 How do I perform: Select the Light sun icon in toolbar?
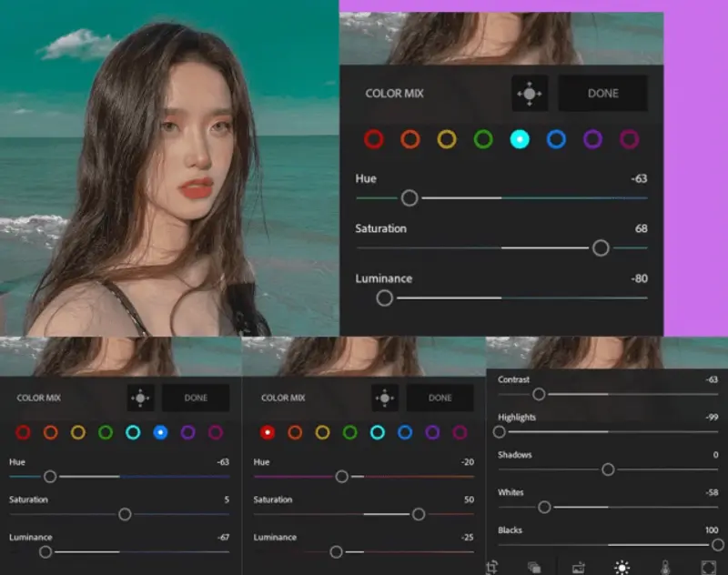[622, 567]
